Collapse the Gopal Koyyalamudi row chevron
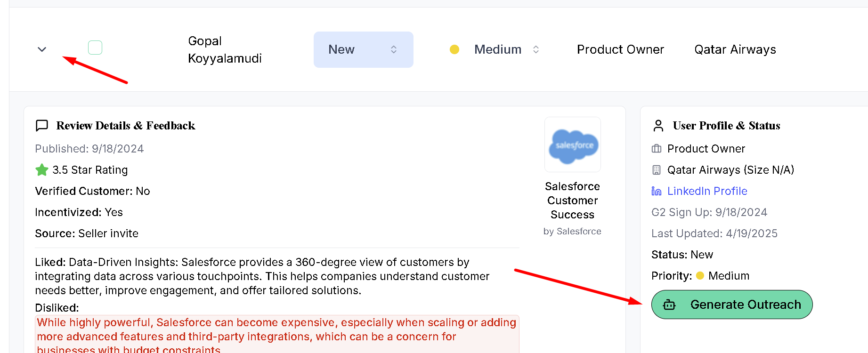 (x=42, y=49)
